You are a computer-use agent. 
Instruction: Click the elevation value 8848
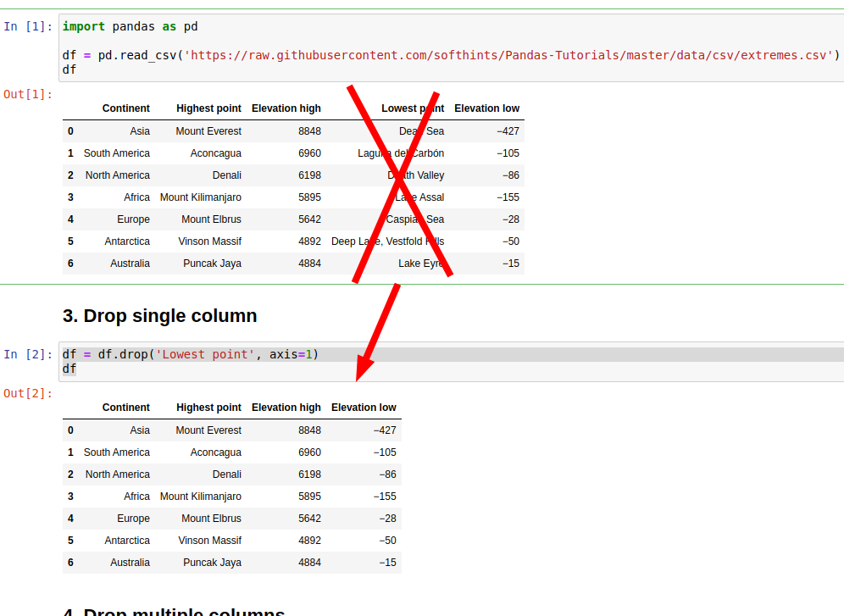310,131
